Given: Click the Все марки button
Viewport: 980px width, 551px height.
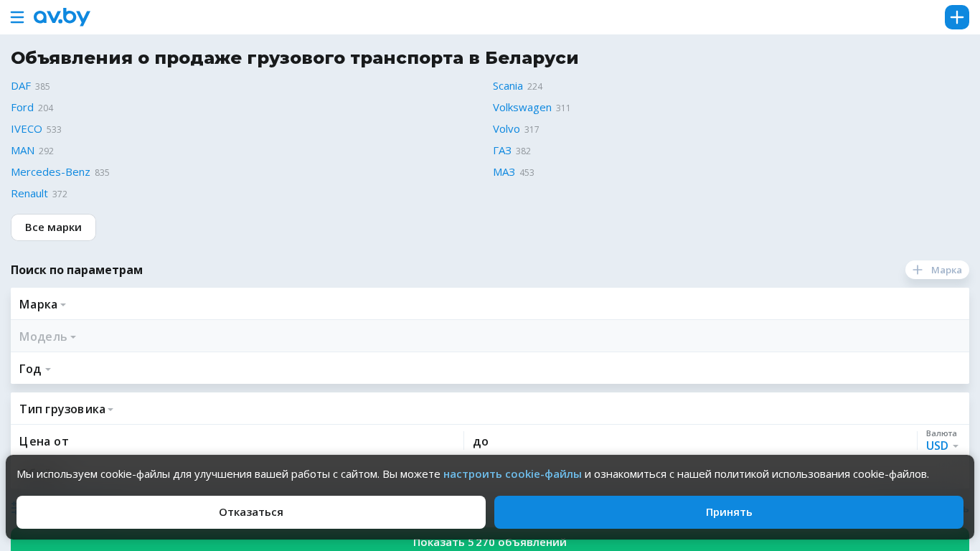Looking at the screenshot, I should [x=53, y=227].
